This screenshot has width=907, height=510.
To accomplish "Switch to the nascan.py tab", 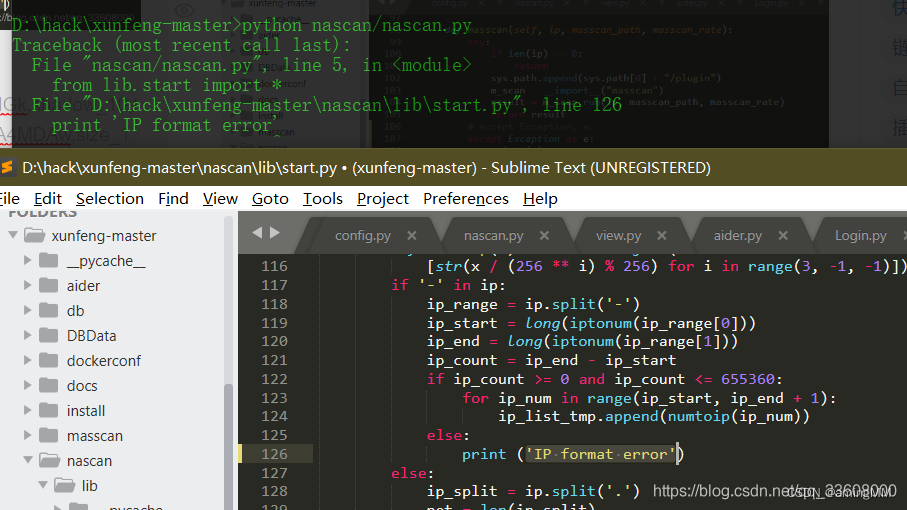I will (x=493, y=235).
